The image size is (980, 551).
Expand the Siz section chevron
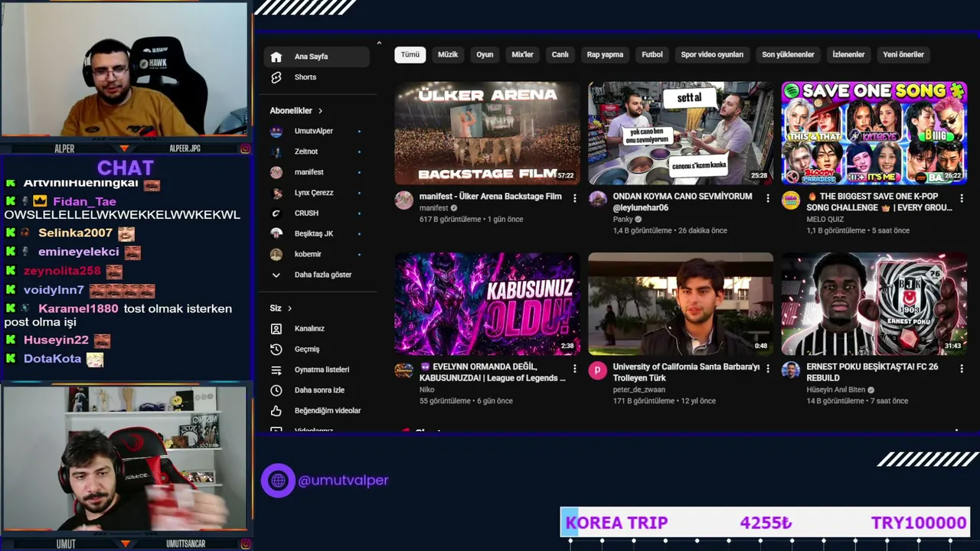289,308
